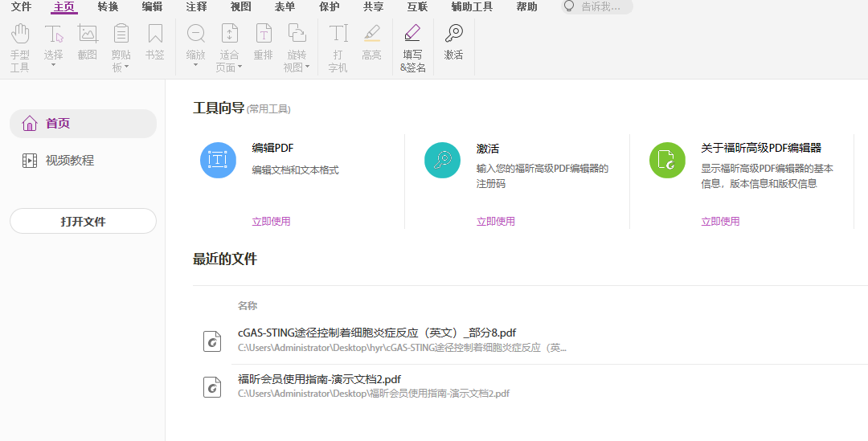The width and height of the screenshot is (868, 441).
Task: Open the File (文件) menu
Action: (21, 7)
